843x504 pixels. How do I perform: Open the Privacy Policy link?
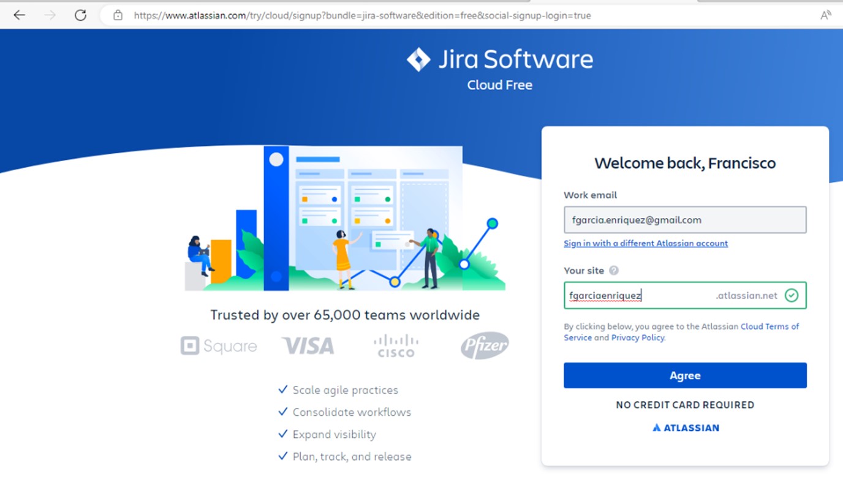637,337
